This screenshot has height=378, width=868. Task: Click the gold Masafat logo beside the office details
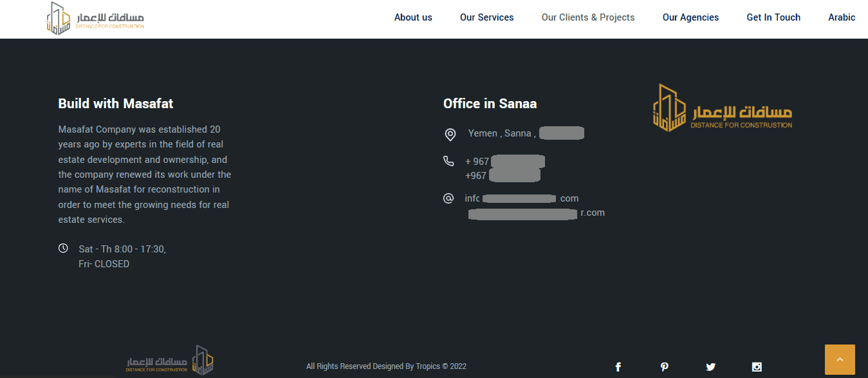pyautogui.click(x=722, y=108)
